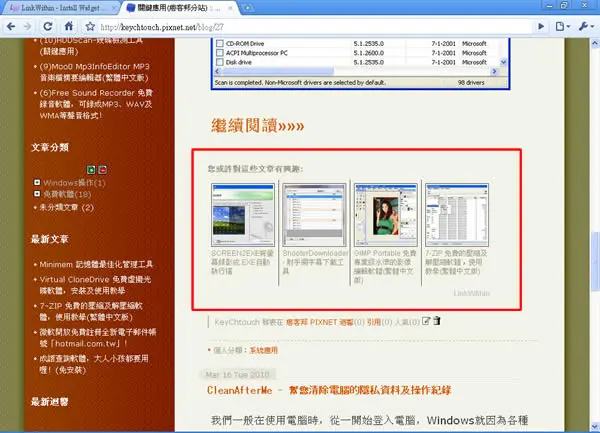Switch to the LinkWithin Install Widget tab
600x433 pixels.
click(59, 8)
